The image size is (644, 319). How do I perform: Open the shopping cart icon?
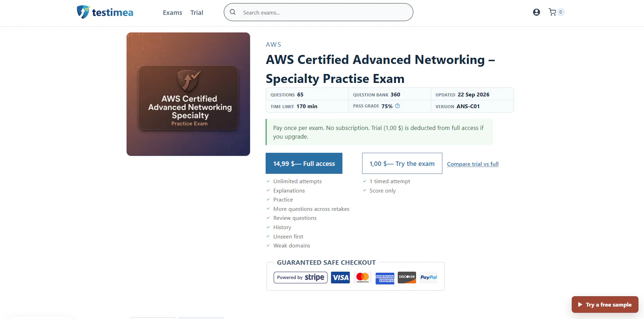tap(552, 12)
